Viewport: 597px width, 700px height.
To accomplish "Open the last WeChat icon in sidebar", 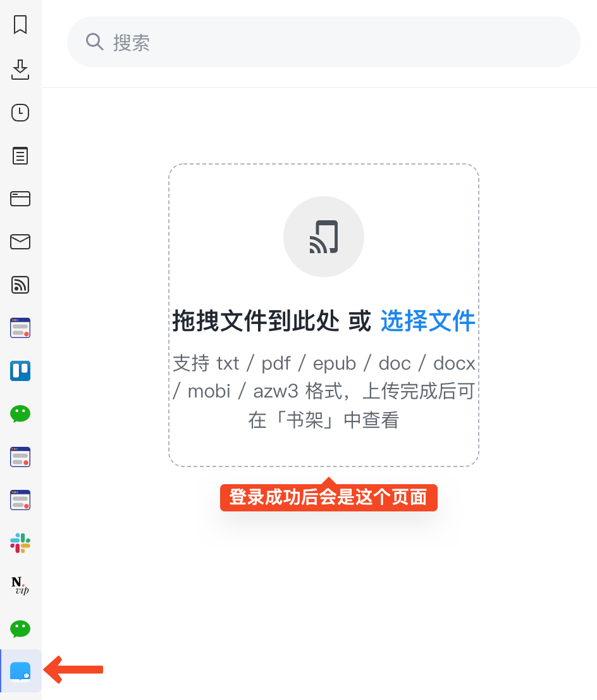I will 20,629.
